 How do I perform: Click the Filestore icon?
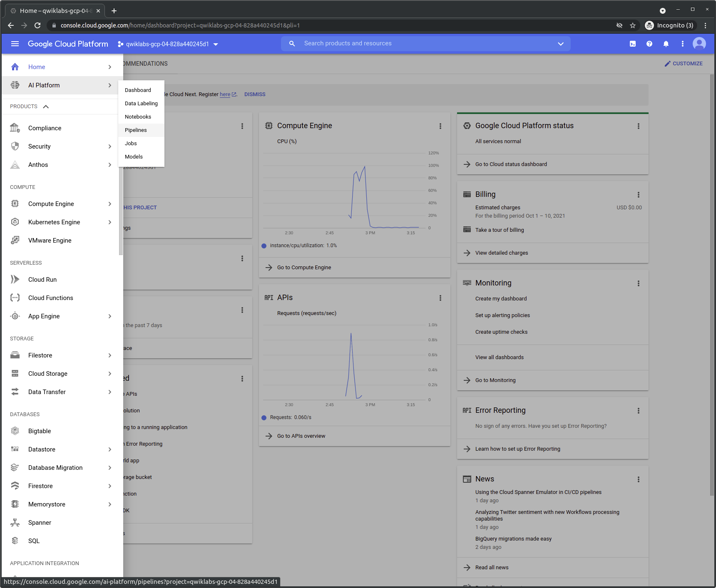15,355
